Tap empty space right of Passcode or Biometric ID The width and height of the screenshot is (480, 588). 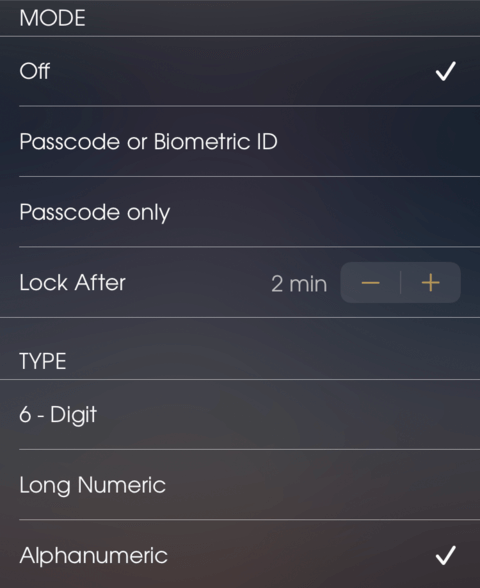point(378,141)
